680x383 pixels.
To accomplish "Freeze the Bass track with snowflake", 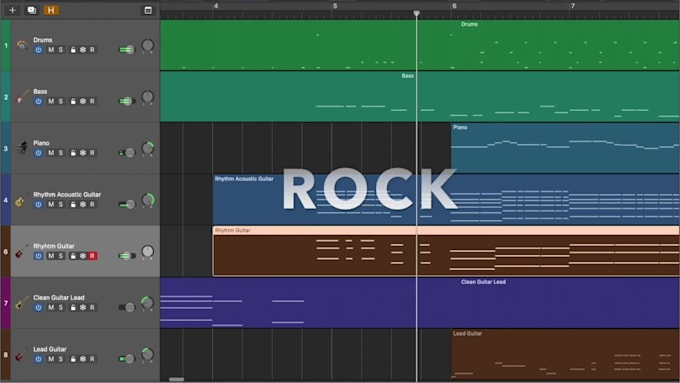I will 83,101.
